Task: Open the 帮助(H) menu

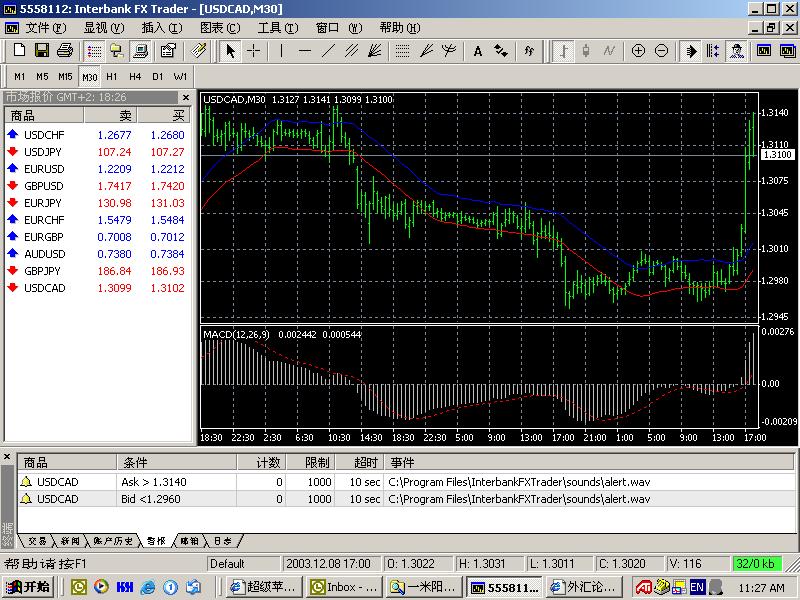Action: (x=400, y=28)
